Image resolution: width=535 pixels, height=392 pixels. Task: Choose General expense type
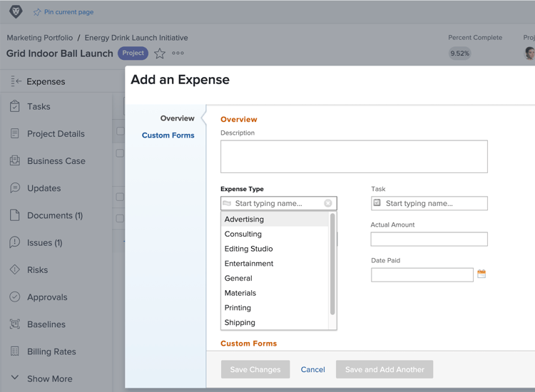275,278
